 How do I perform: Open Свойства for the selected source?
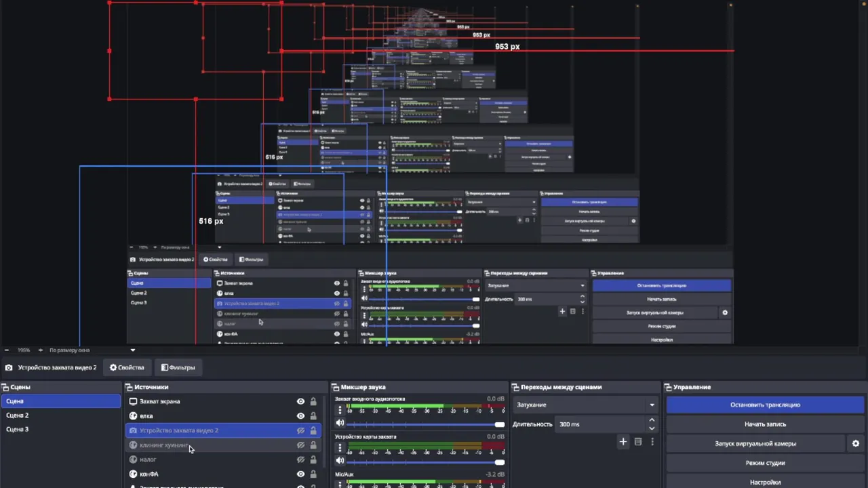pos(127,367)
